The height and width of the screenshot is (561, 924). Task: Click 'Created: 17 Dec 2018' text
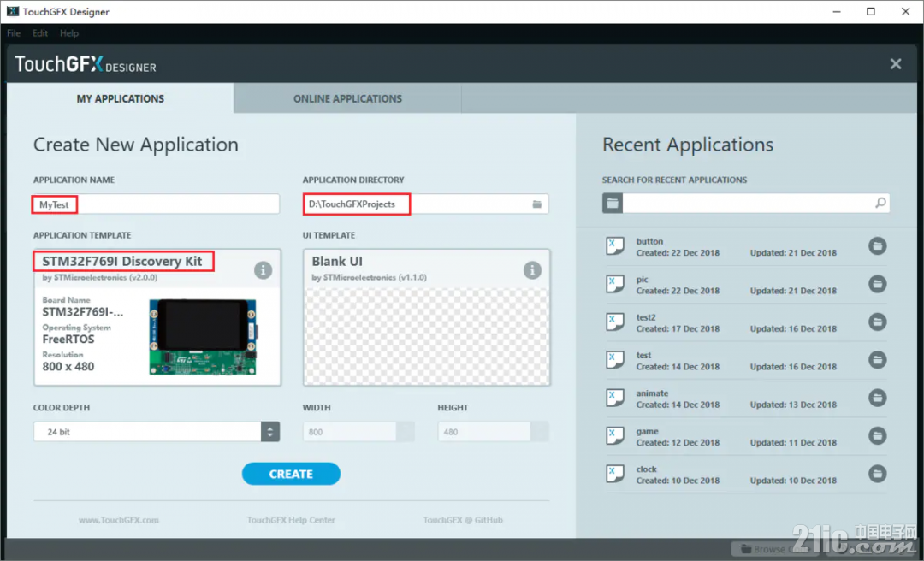pos(678,329)
